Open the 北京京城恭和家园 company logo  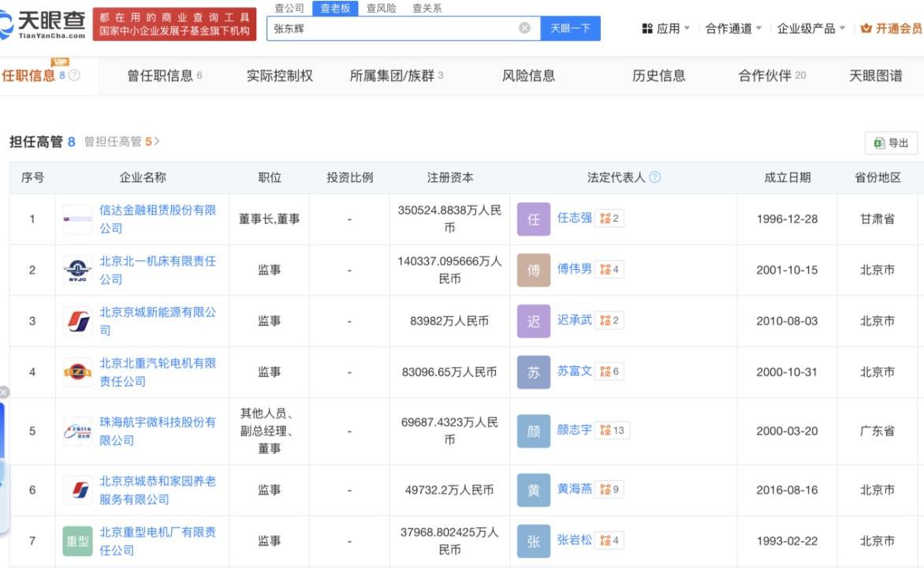pyautogui.click(x=77, y=490)
